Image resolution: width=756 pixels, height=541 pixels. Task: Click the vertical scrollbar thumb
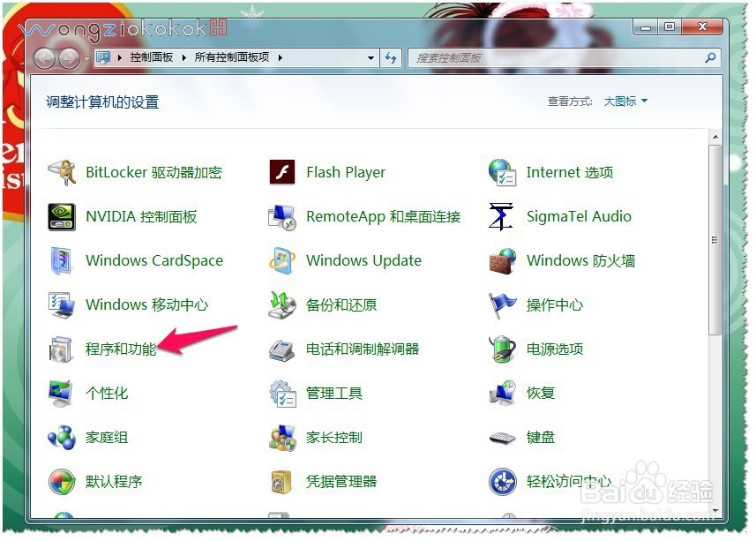point(715,240)
